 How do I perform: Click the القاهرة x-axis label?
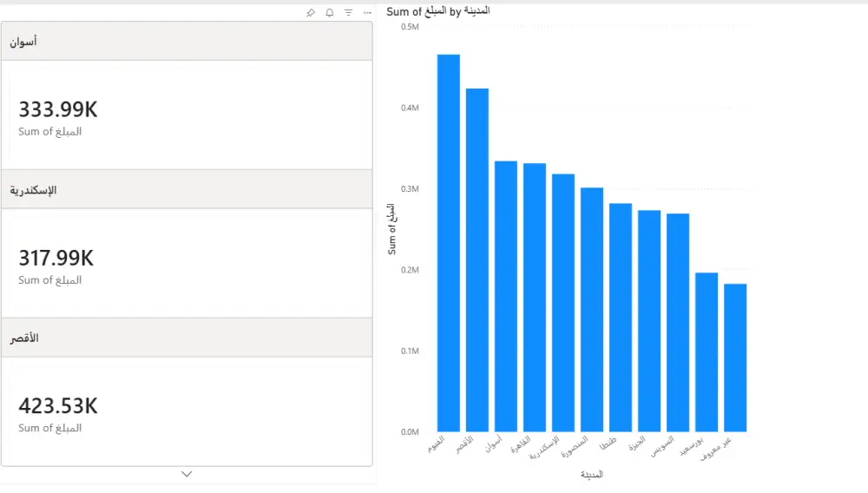point(520,445)
